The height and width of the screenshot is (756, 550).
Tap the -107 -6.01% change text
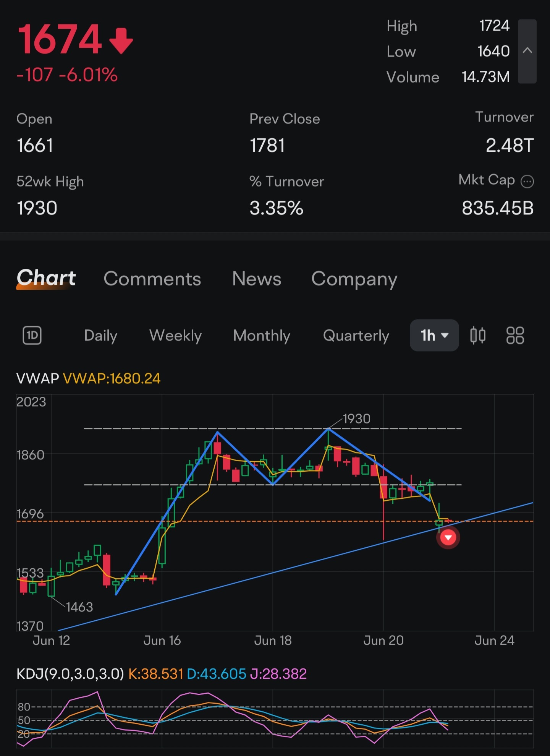coord(67,75)
